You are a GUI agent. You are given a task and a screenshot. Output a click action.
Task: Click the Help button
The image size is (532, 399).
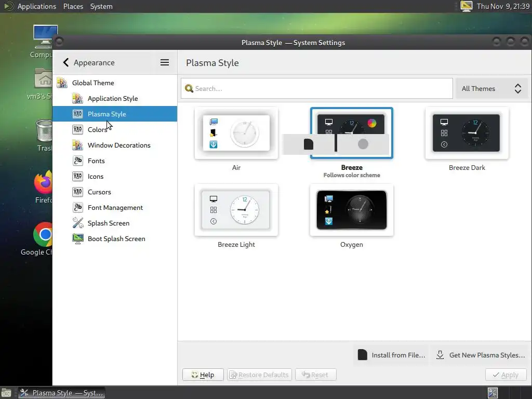pyautogui.click(x=203, y=375)
